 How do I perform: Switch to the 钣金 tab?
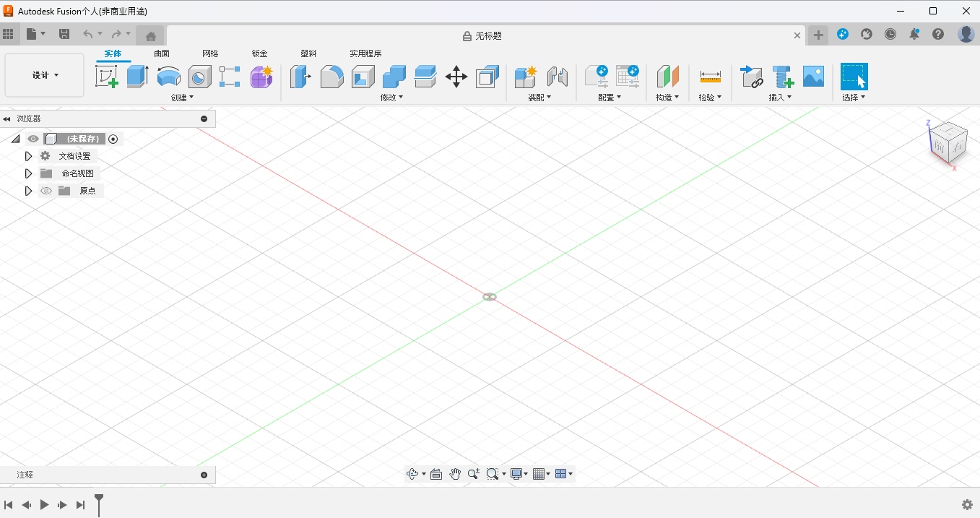259,53
